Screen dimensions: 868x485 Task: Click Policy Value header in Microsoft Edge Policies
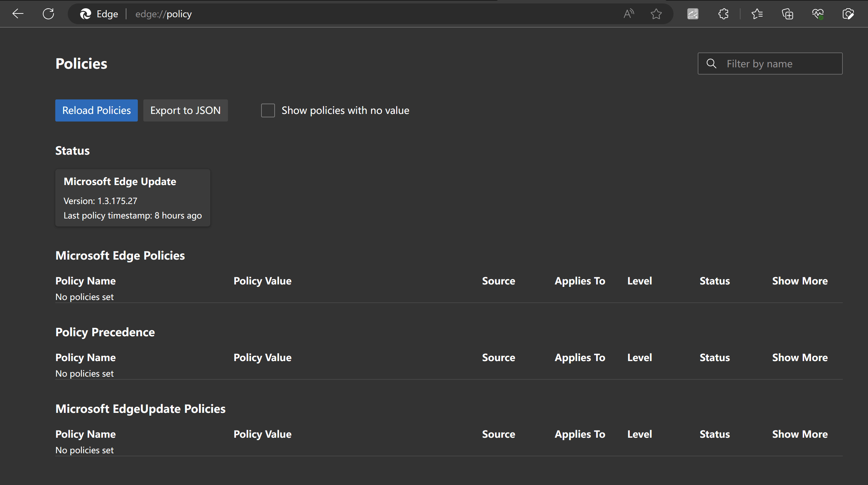(263, 281)
